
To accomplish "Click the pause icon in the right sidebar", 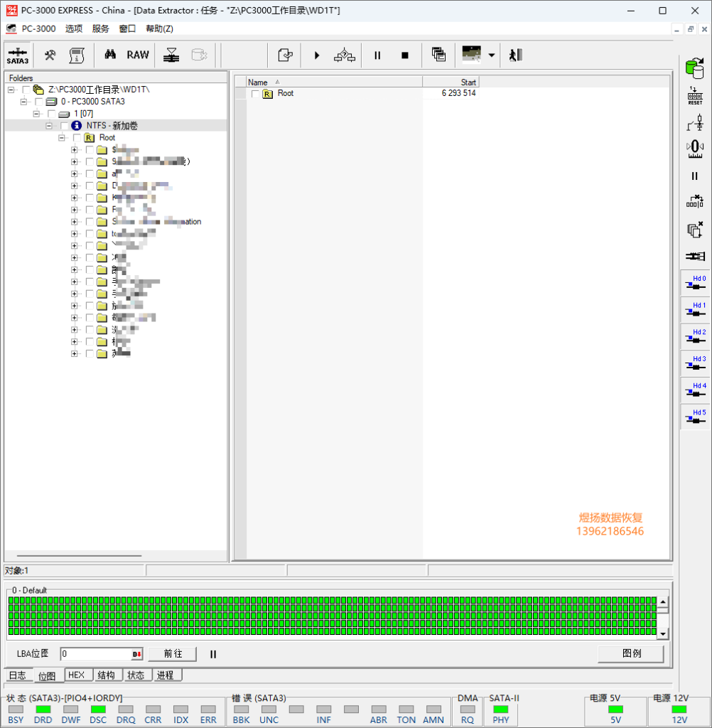I will (695, 176).
